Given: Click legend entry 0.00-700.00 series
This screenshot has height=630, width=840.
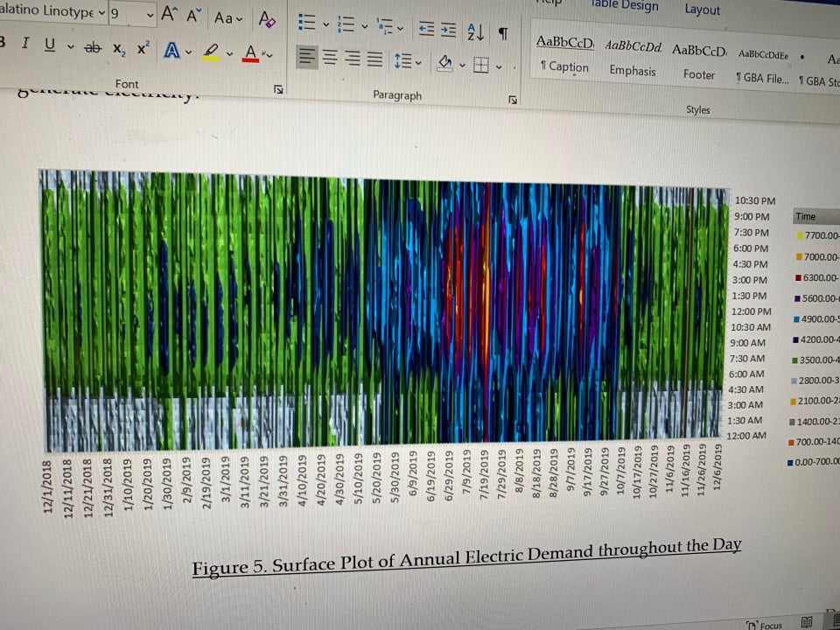Looking at the screenshot, I should click(813, 462).
